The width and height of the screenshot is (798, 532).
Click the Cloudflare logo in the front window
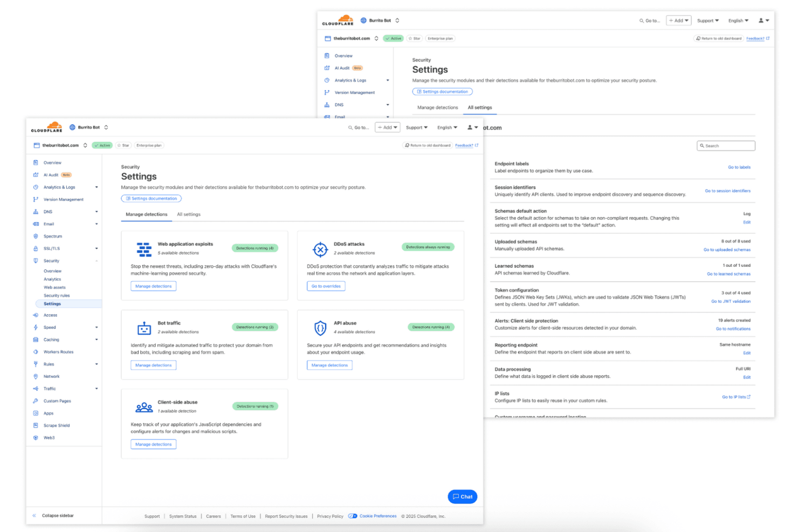[x=47, y=127]
